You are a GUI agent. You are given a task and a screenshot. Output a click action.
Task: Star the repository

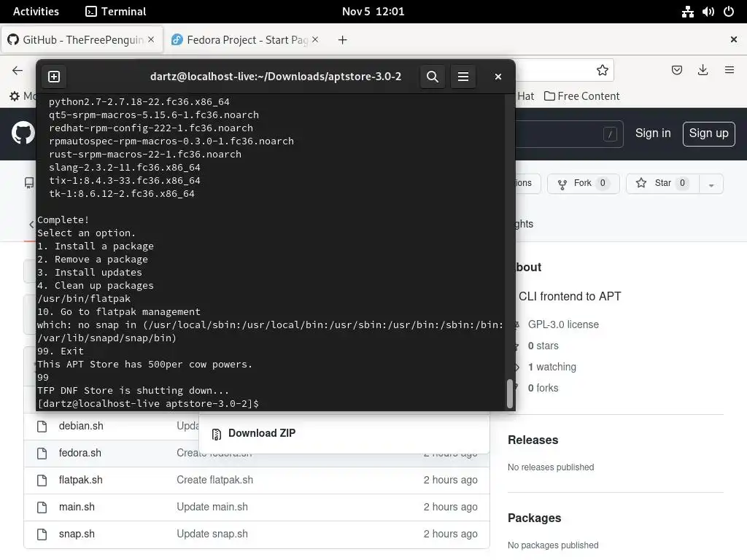pos(662,183)
